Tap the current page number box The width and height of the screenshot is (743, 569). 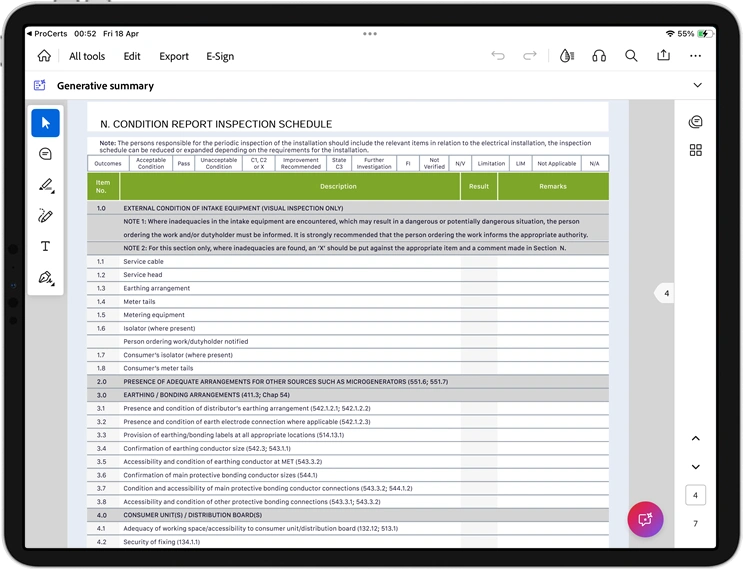coord(696,495)
